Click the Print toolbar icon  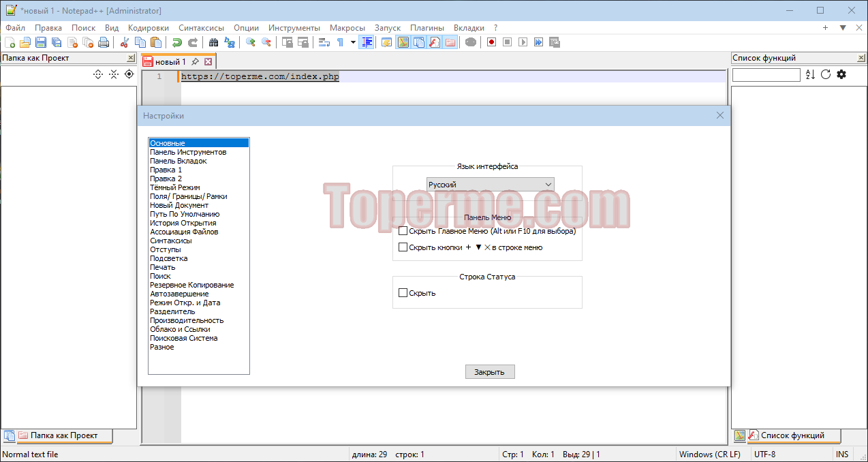[104, 42]
